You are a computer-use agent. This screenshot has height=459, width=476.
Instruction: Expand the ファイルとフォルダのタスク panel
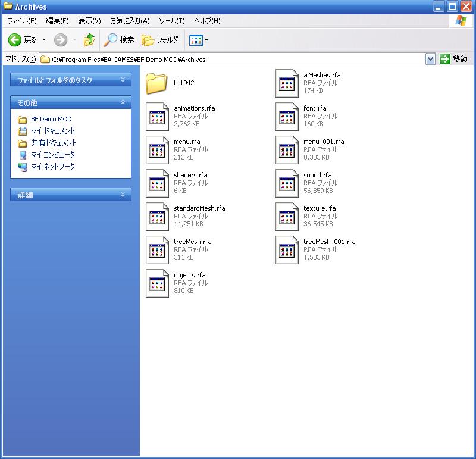[x=70, y=80]
